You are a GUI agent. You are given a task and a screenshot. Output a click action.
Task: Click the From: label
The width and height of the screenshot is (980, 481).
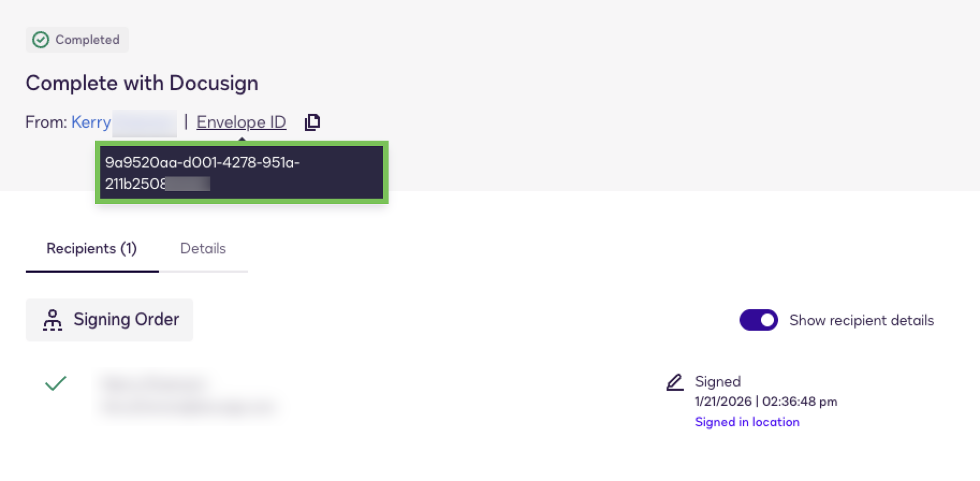click(x=46, y=122)
